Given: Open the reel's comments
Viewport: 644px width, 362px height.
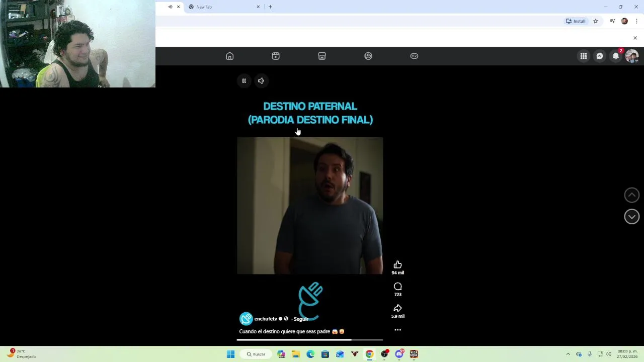Looking at the screenshot, I should tap(397, 287).
